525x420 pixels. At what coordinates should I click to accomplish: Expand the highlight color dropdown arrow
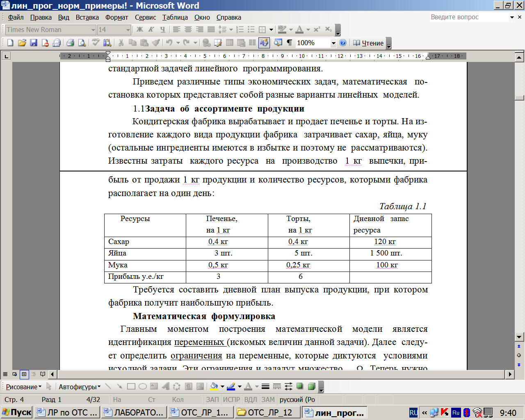pyautogui.click(x=291, y=30)
